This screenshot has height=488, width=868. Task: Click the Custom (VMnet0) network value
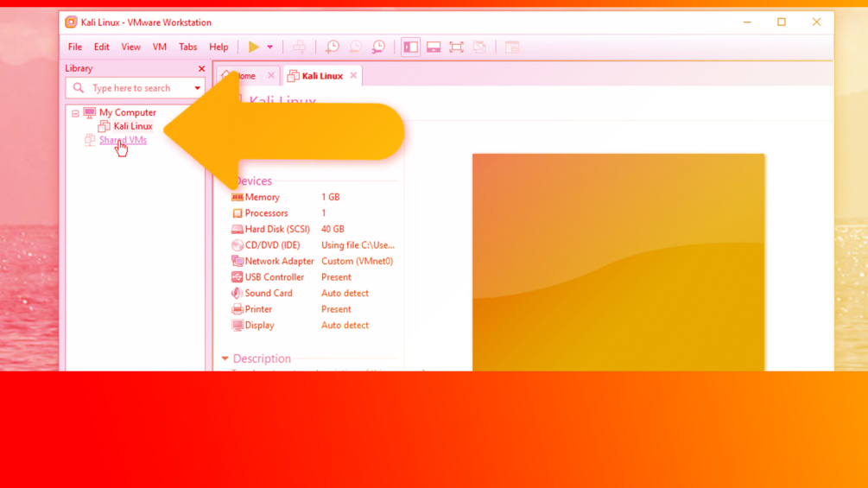point(357,261)
